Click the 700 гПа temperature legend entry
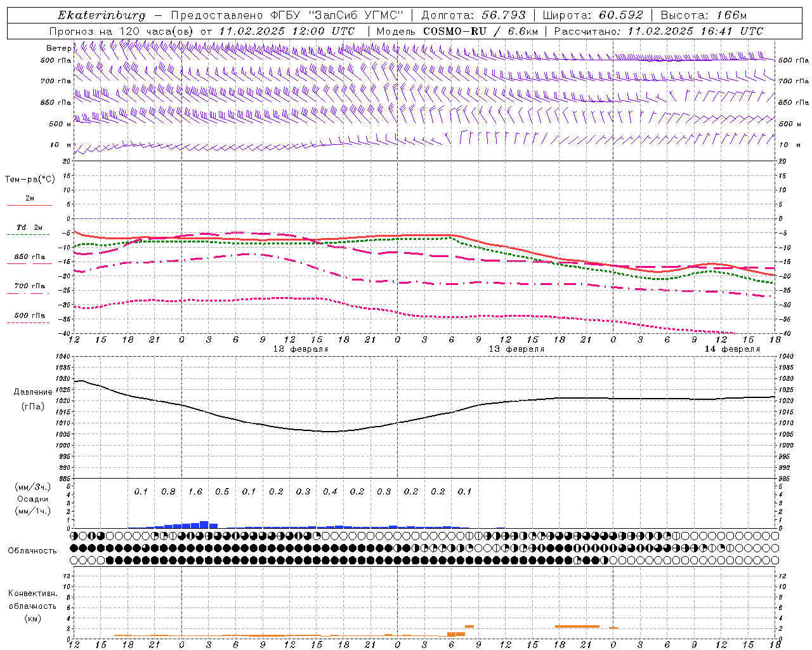Viewport: 812px width, 650px height. click(30, 286)
